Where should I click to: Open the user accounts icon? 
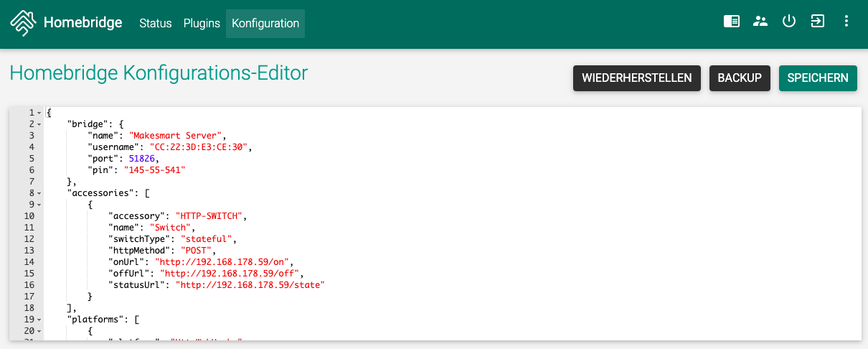click(760, 21)
